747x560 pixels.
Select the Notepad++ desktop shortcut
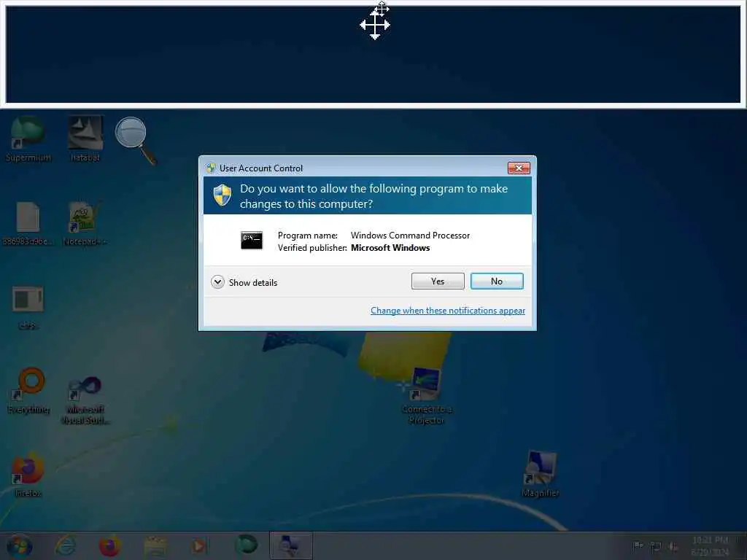85,223
